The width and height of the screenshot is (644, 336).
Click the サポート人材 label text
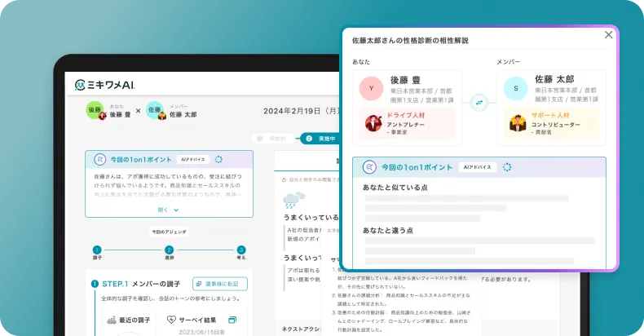[550, 116]
